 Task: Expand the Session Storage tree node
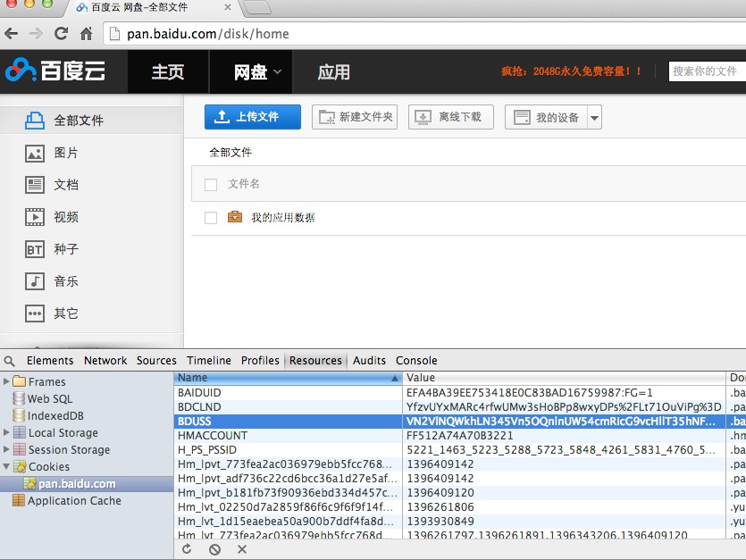click(x=6, y=449)
